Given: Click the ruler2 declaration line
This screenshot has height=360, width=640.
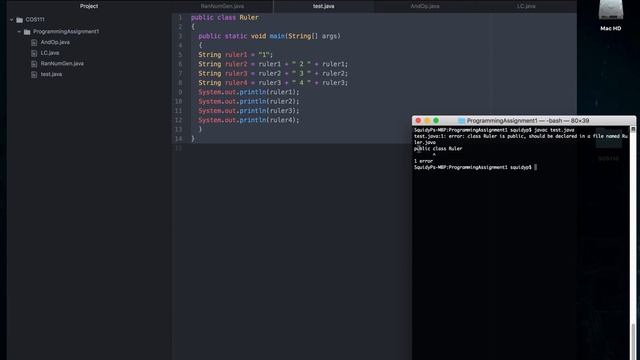Looking at the screenshot, I should [273, 64].
